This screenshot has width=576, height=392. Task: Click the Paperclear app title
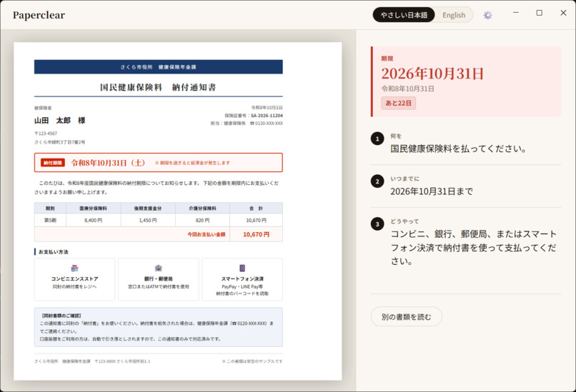coord(39,15)
